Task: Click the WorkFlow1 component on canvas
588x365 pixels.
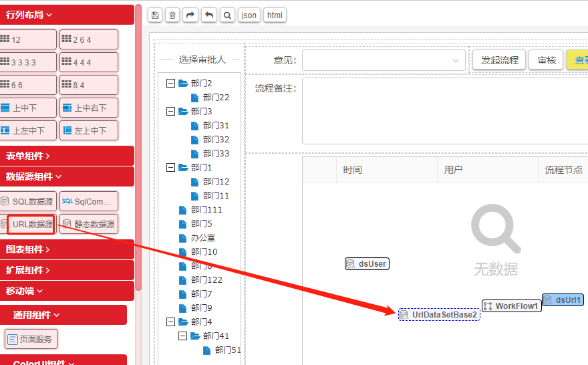Action: [511, 306]
